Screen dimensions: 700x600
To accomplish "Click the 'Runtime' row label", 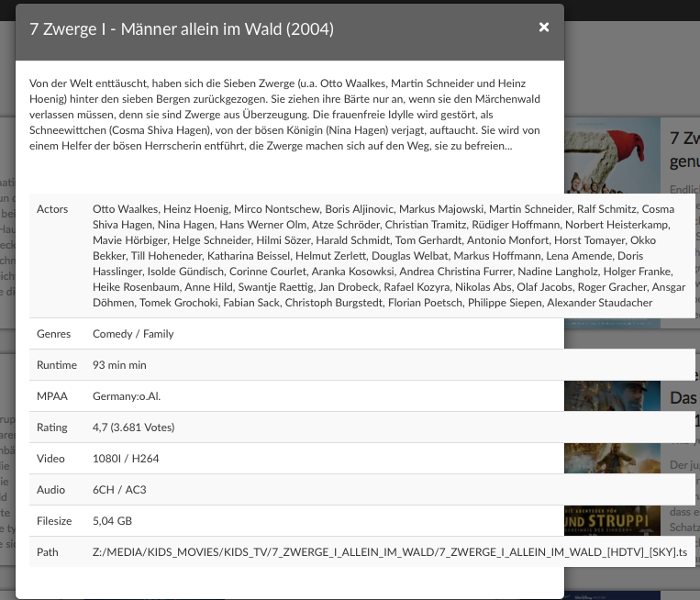I will click(57, 365).
